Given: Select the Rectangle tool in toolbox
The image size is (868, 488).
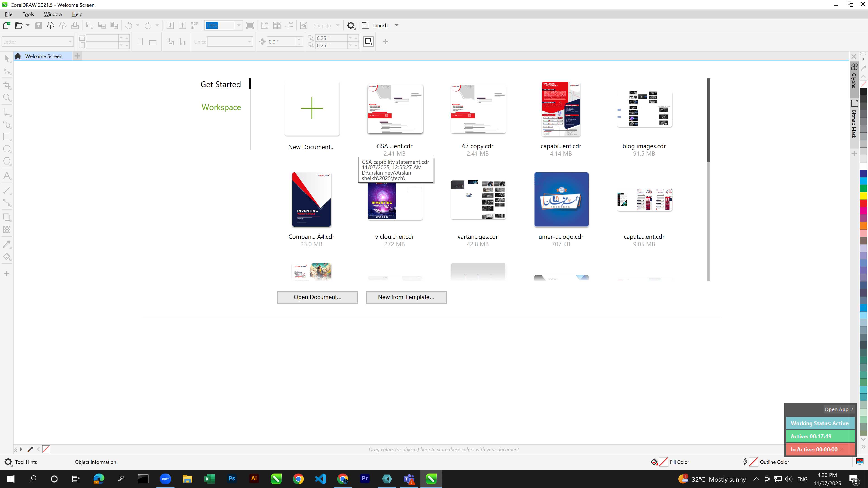Looking at the screenshot, I should [7, 137].
